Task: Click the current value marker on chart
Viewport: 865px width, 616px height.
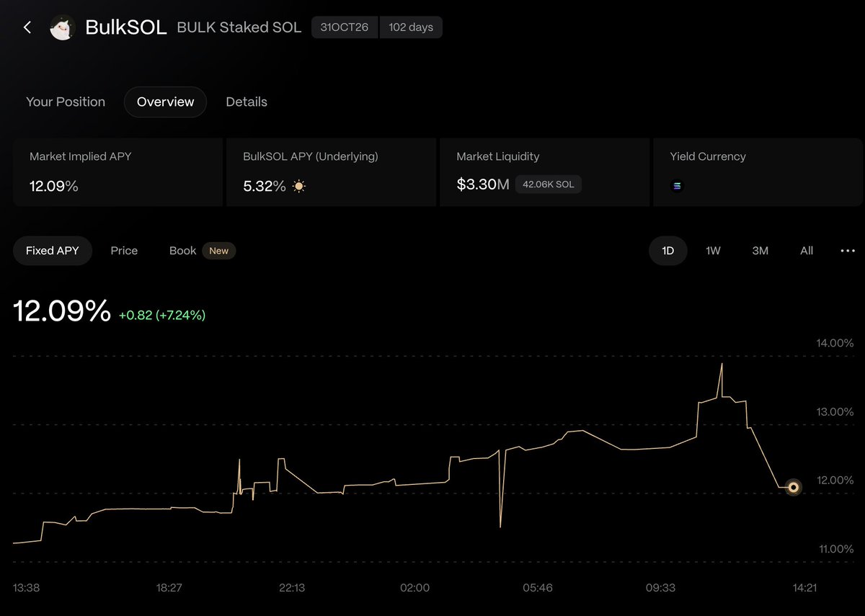Action: coord(793,488)
